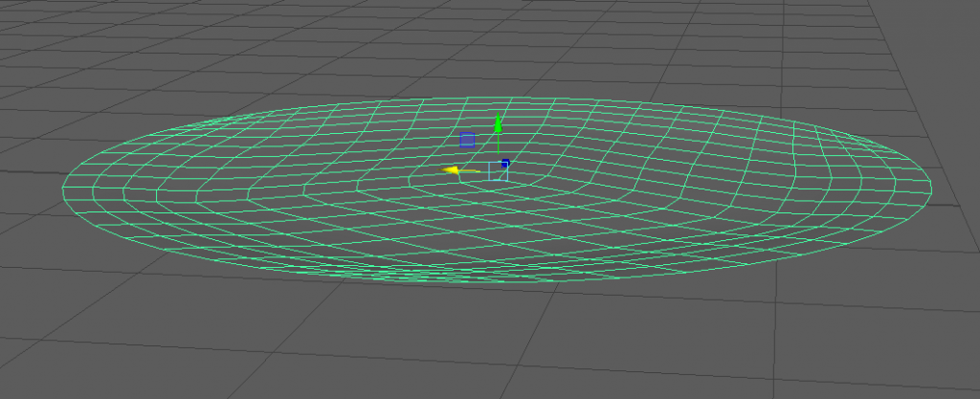980x399 pixels.
Task: Click the front rim of the wireframe disc
Action: click(498, 283)
